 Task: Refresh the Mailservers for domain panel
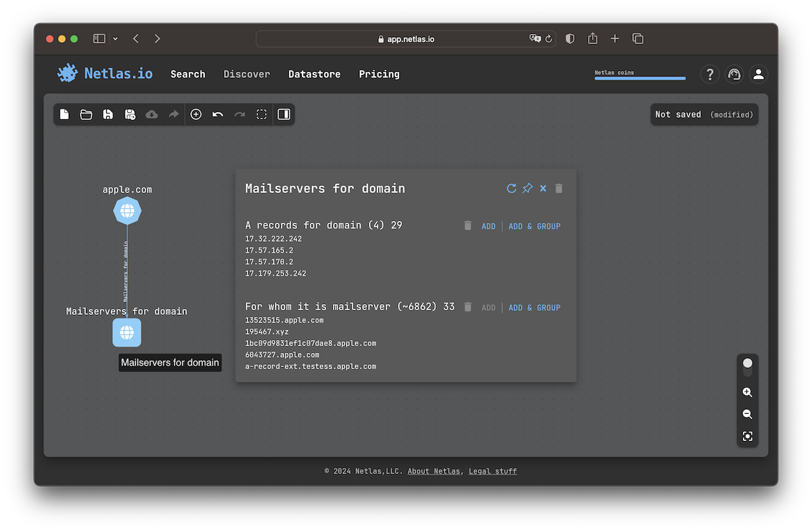512,188
